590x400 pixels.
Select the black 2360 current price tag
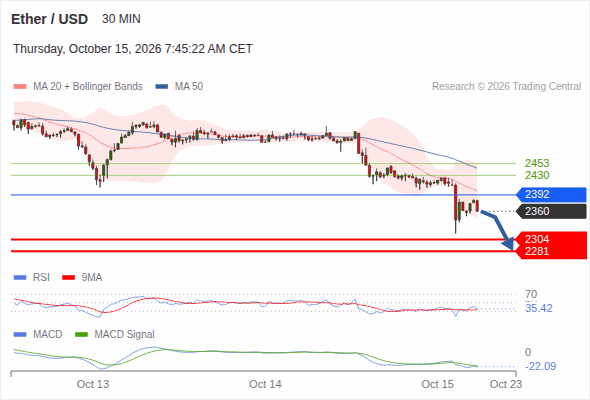tap(552, 211)
